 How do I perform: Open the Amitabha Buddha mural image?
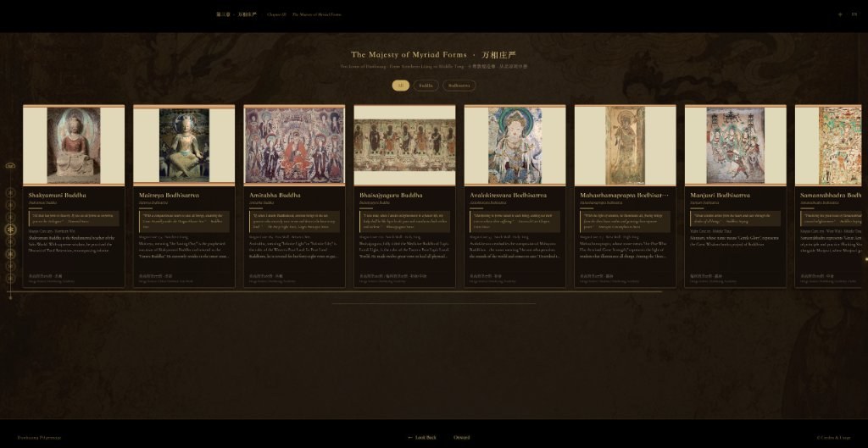coord(294,146)
